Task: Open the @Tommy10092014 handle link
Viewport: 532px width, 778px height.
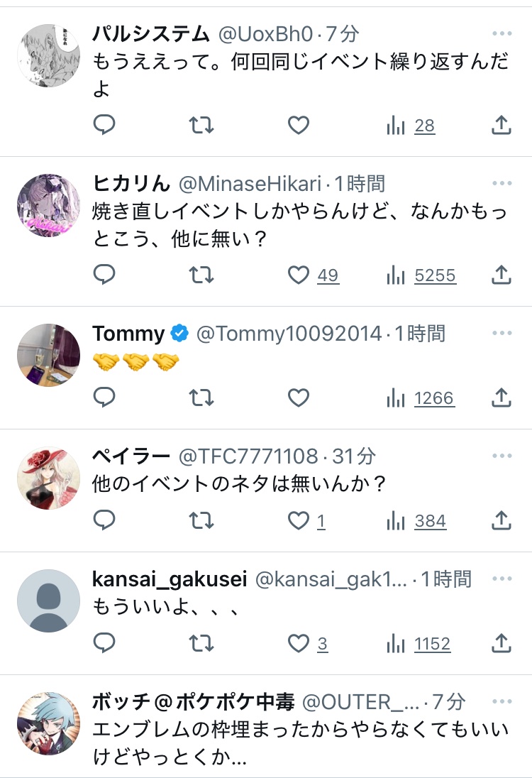Action: tap(289, 333)
